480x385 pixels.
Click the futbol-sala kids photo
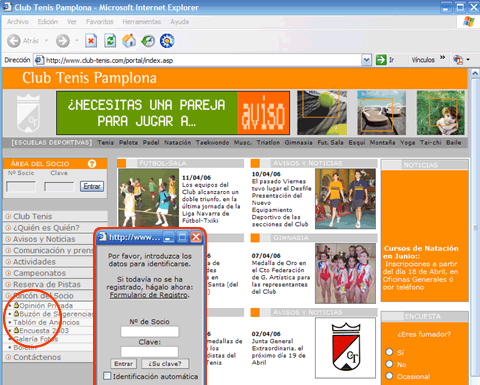149,197
